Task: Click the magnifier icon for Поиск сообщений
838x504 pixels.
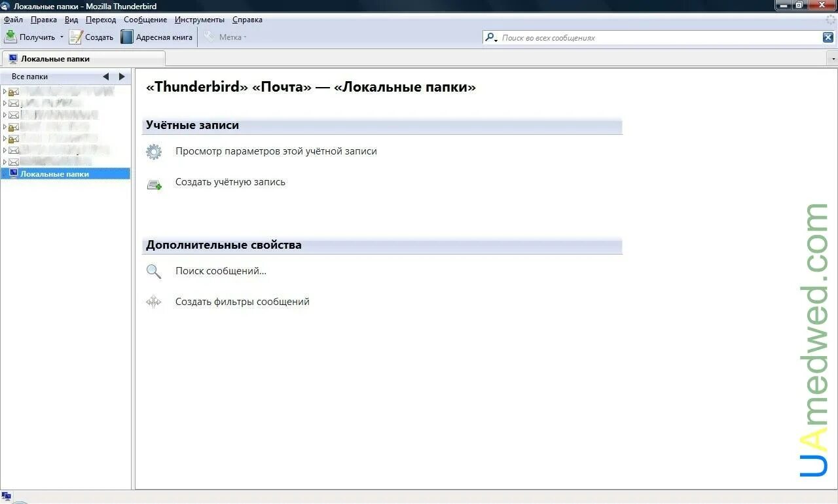Action: point(154,272)
